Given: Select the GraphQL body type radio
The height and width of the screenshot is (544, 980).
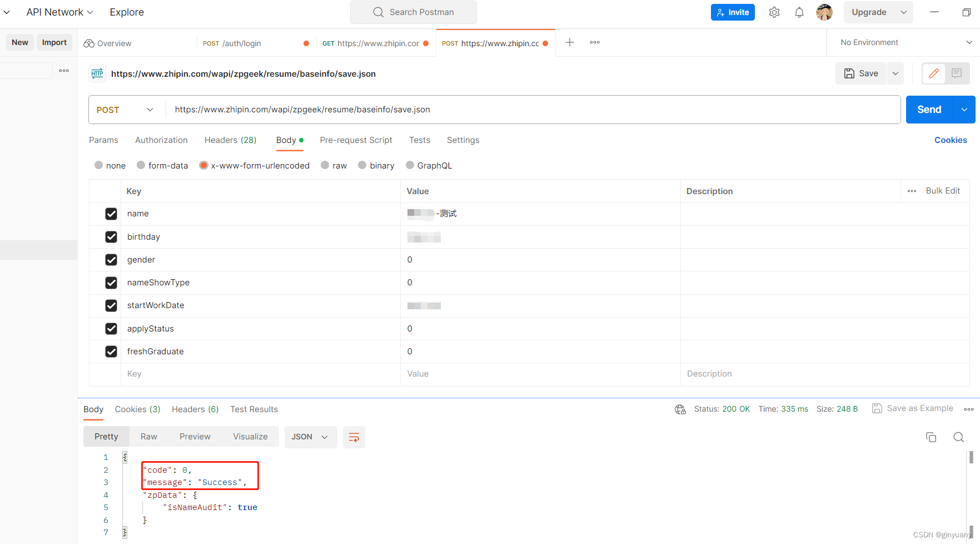Looking at the screenshot, I should coord(410,165).
